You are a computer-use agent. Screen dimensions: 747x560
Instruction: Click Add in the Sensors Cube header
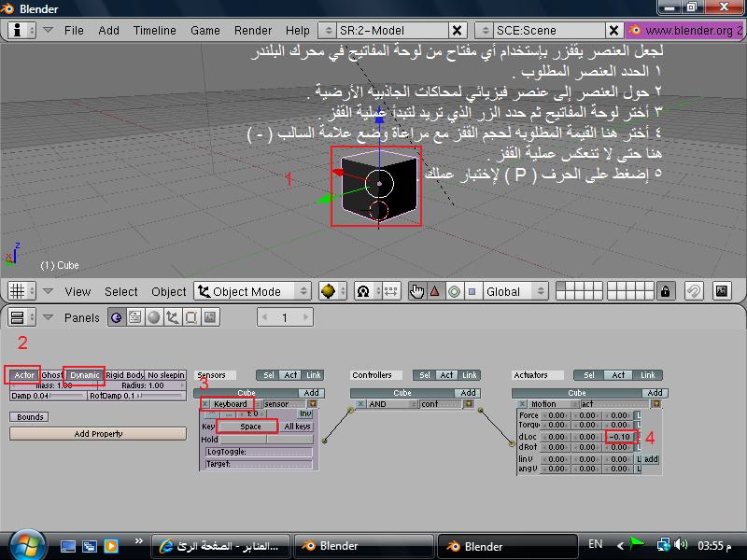[x=312, y=393]
